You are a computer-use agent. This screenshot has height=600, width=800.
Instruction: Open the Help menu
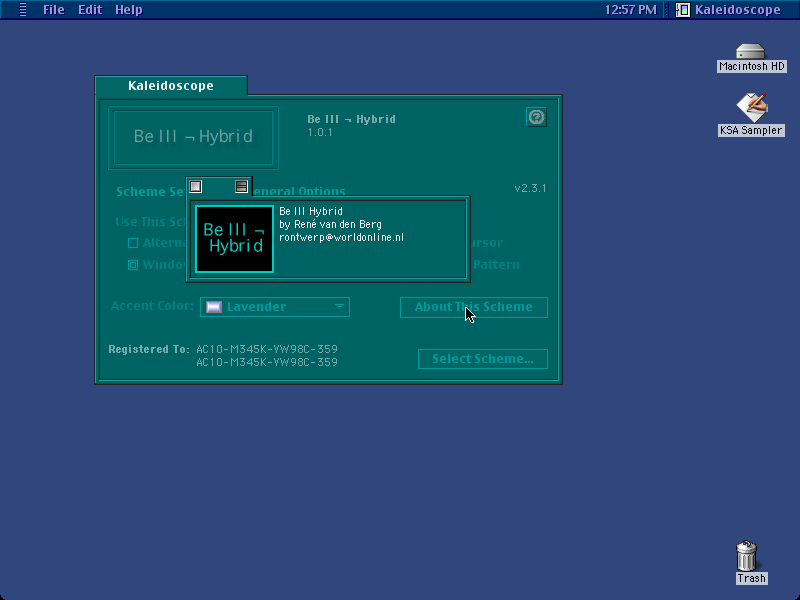[x=129, y=10]
